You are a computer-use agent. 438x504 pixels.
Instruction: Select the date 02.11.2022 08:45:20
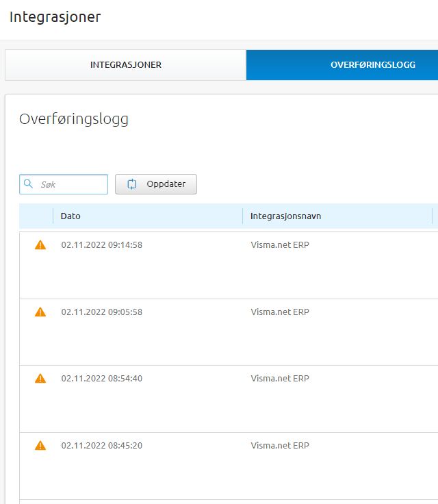coord(101,446)
